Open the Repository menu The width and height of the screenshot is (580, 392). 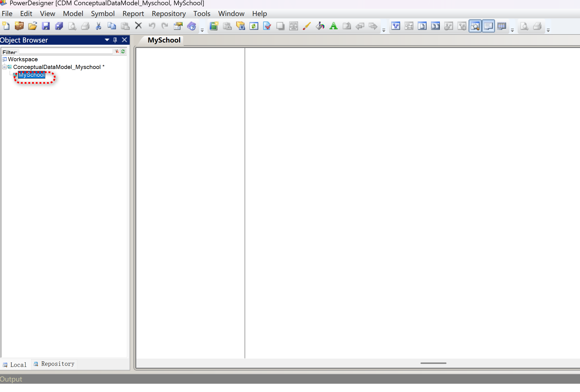[169, 14]
